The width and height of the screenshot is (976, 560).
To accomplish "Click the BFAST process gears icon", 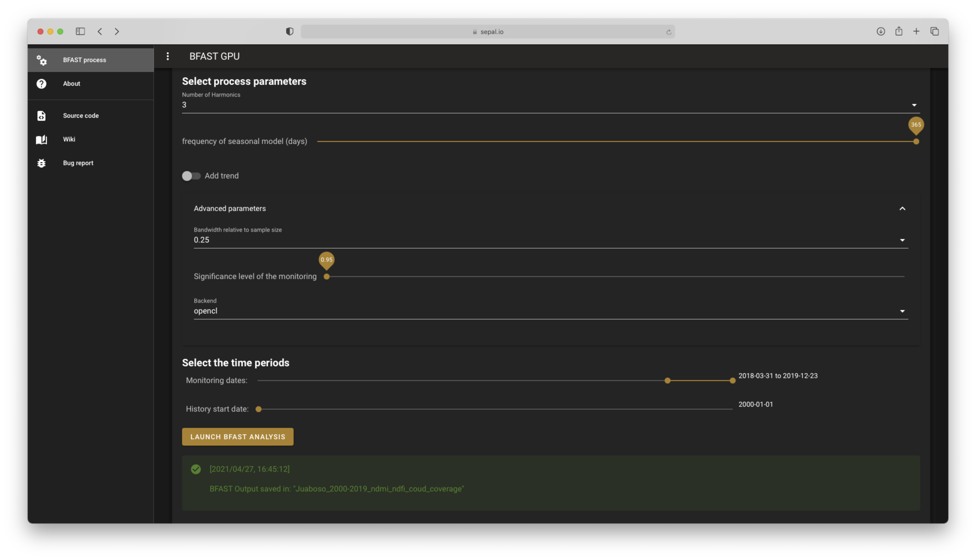I will point(41,60).
